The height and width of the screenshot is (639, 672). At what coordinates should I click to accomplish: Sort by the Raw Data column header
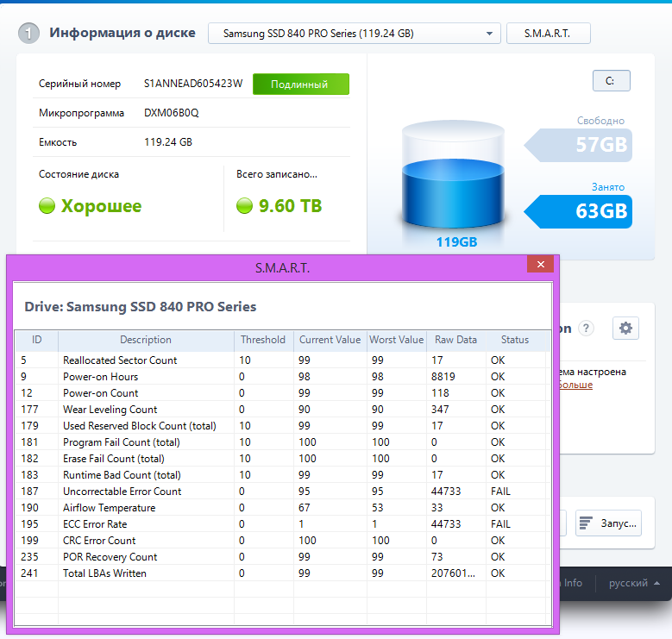(455, 340)
